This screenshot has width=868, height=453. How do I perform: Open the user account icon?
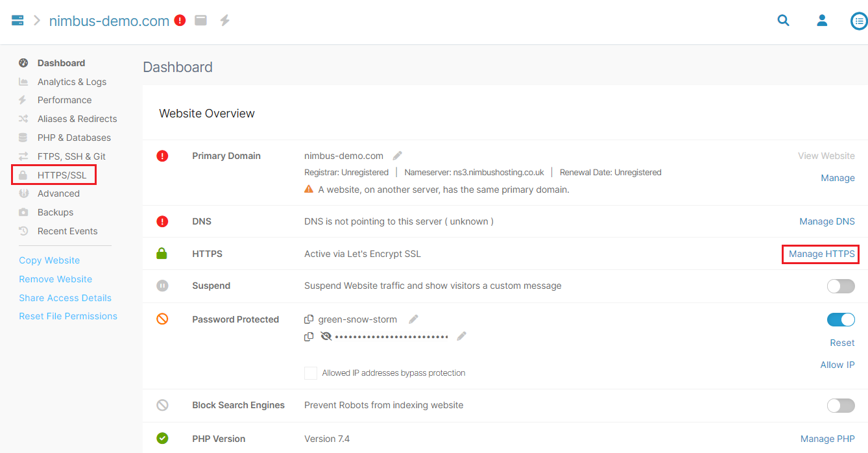[822, 21]
